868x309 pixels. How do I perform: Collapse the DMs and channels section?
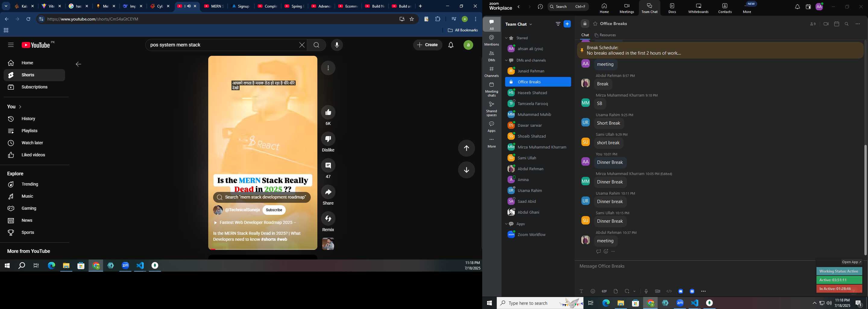(506, 60)
